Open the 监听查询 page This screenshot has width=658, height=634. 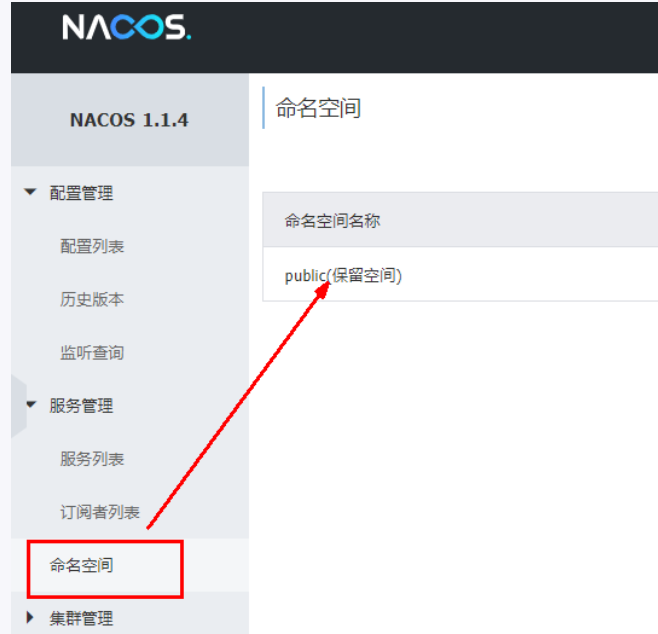[x=92, y=352]
